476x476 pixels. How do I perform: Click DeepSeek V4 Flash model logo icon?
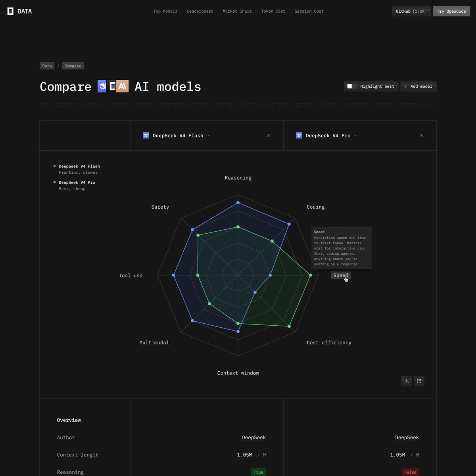point(146,136)
